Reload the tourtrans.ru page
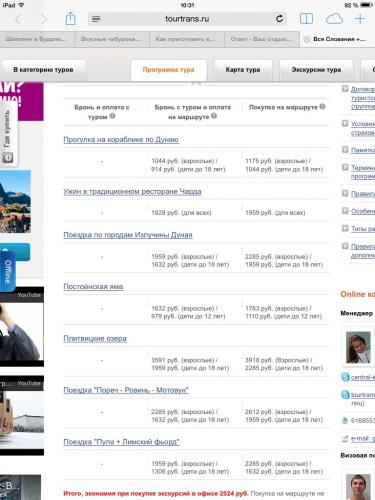375x500 pixels. (x=279, y=19)
